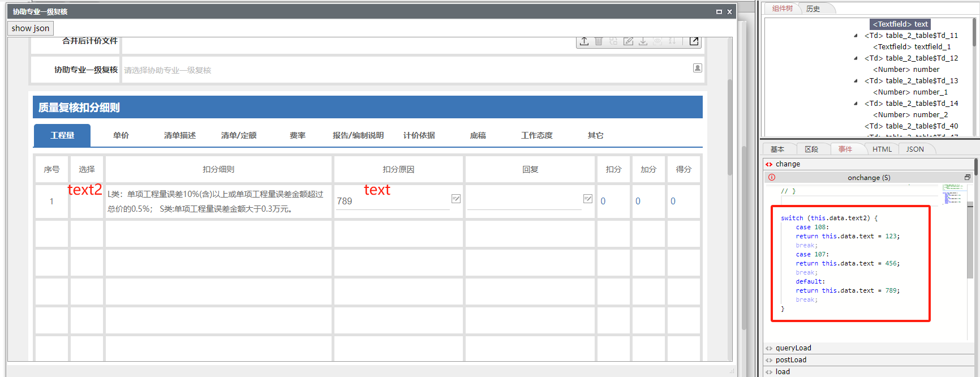Image resolution: width=980 pixels, height=377 pixels.
Task: Click the download icon in attachment toolbar
Action: [x=643, y=41]
